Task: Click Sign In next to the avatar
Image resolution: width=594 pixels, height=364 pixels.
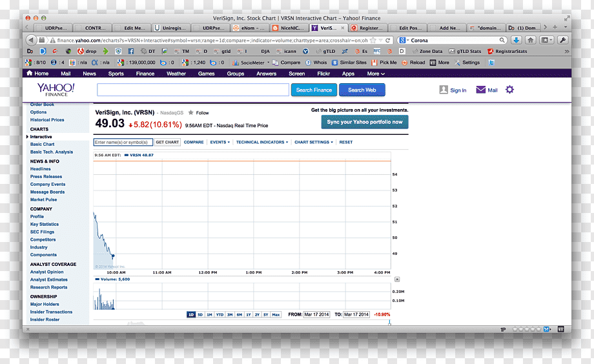Action: (x=458, y=90)
